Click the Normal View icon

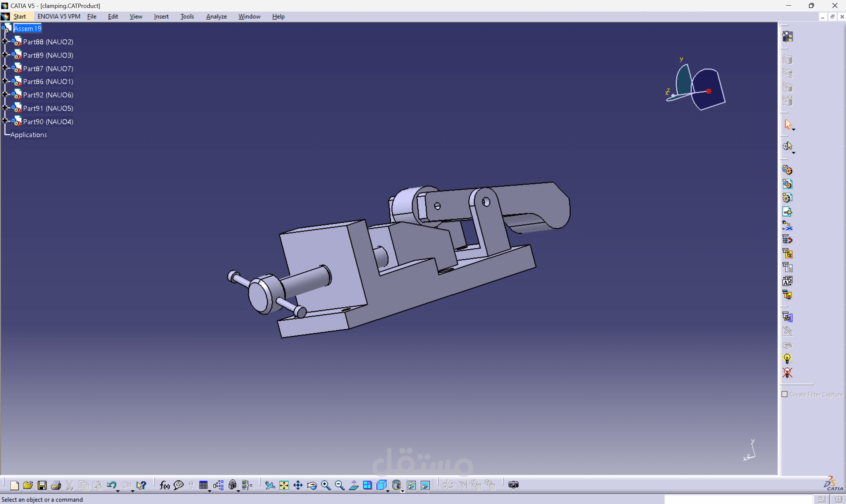[354, 485]
